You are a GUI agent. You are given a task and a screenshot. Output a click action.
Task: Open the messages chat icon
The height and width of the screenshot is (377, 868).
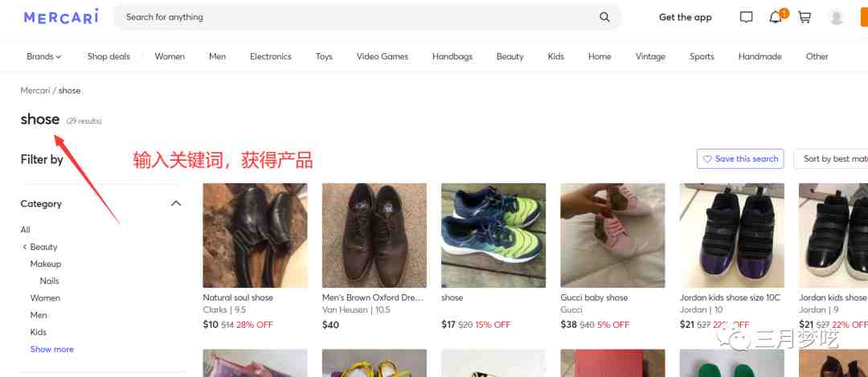click(746, 17)
